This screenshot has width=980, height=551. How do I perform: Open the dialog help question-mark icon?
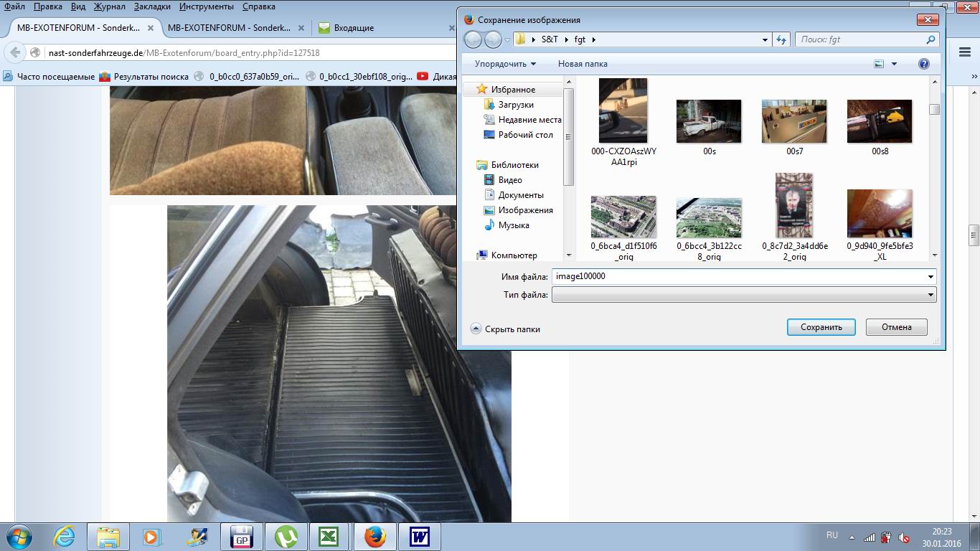924,64
